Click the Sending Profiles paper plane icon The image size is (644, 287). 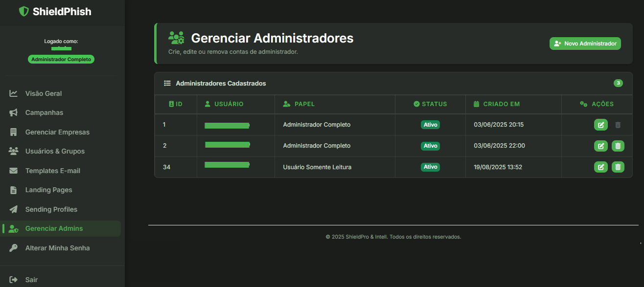click(x=13, y=209)
